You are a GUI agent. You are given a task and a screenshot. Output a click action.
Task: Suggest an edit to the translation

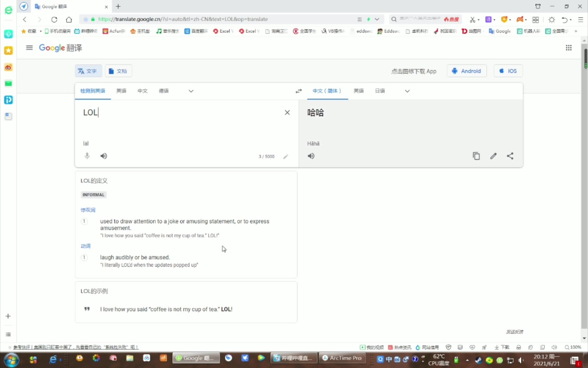point(493,156)
